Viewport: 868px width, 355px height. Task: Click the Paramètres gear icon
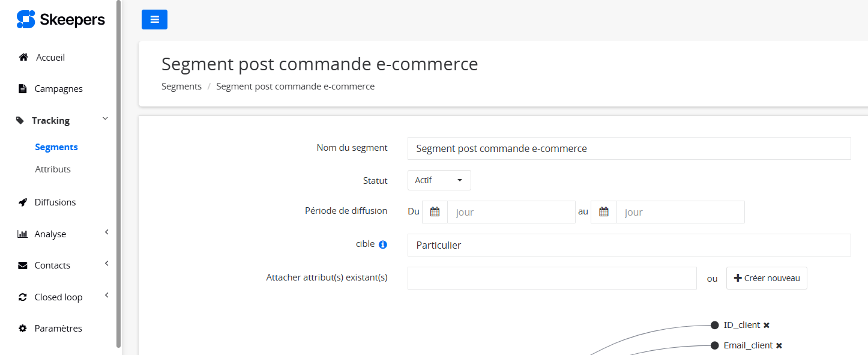pos(23,329)
